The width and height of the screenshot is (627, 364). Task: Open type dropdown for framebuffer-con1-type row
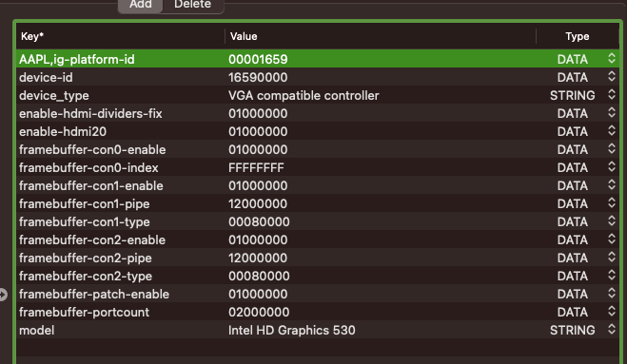point(612,220)
